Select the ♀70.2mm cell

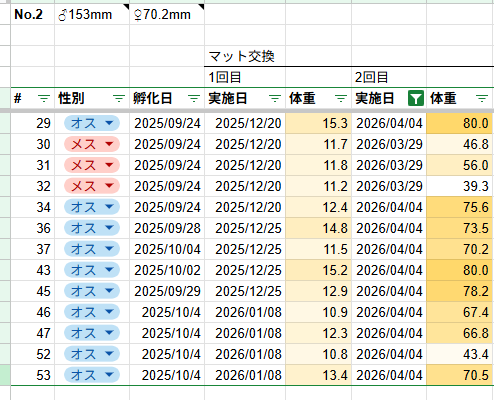click(167, 14)
